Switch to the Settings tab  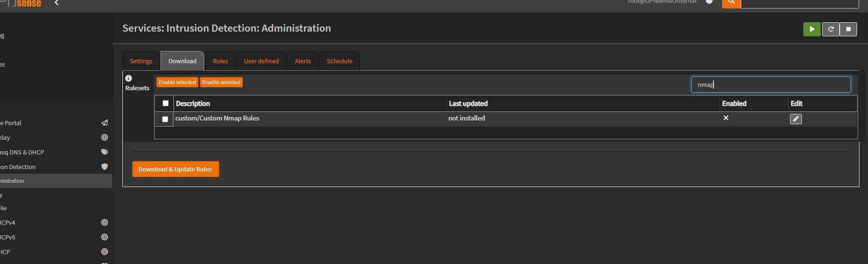pos(141,61)
